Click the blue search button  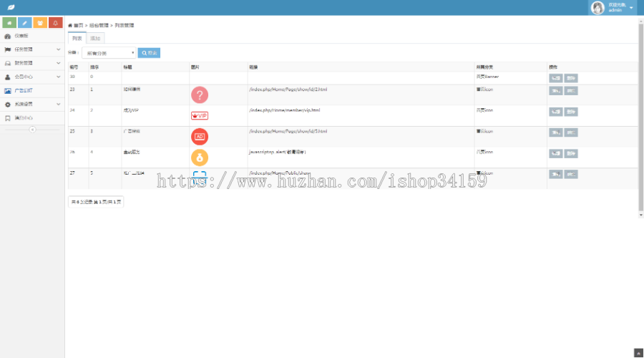pos(149,53)
